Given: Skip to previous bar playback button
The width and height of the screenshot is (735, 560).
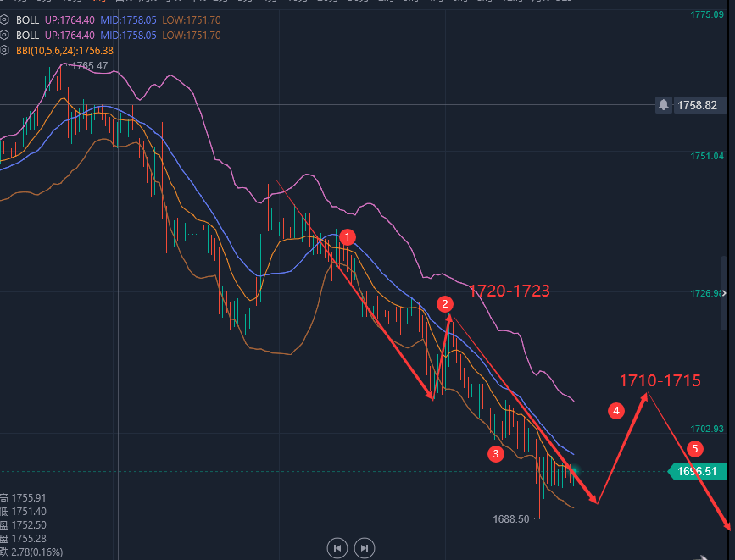Looking at the screenshot, I should 337,548.
